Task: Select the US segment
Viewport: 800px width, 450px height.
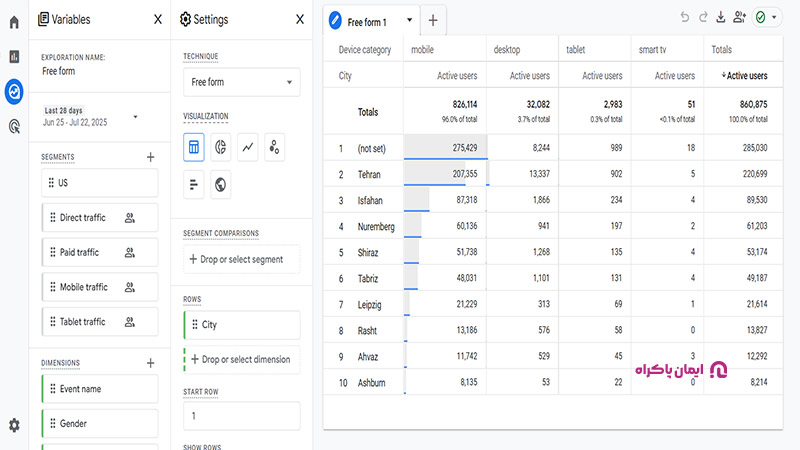Action: point(100,183)
